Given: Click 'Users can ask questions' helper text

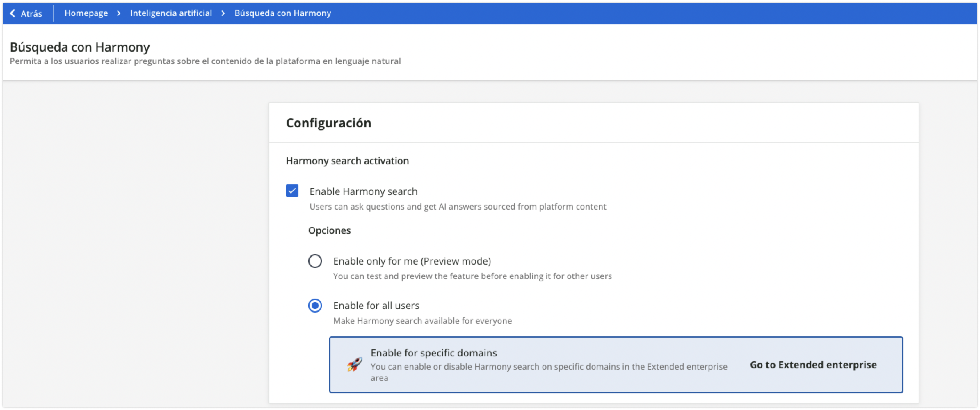Looking at the screenshot, I should pos(458,207).
